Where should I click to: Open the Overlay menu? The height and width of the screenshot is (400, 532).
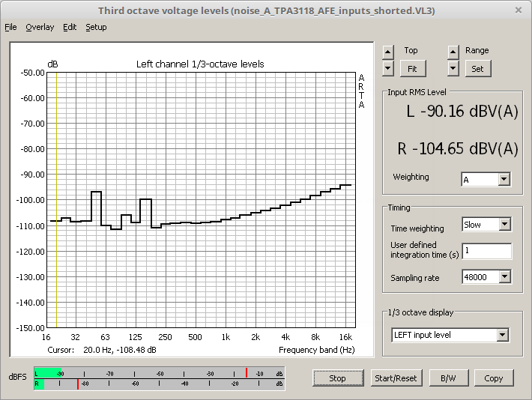coord(40,27)
